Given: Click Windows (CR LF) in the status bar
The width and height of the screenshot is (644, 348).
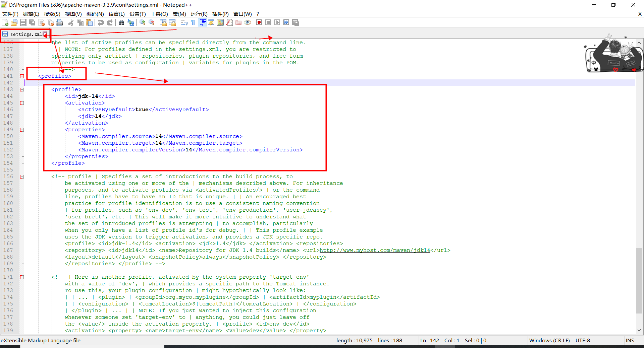Looking at the screenshot, I should tap(549, 340).
